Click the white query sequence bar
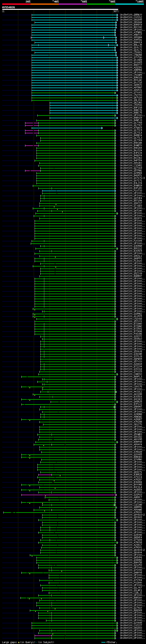This screenshot has height=644, width=146. pos(60,10)
